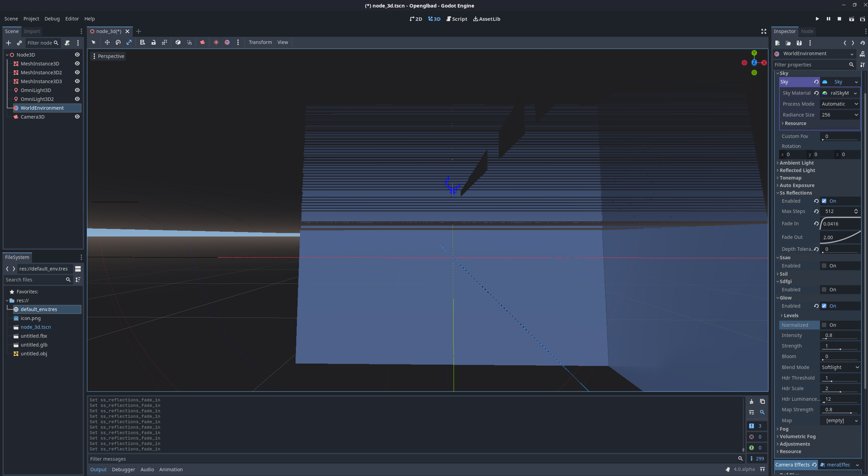Open the glow Map empty dropdown
Image resolution: width=868 pixels, height=476 pixels.
840,420
